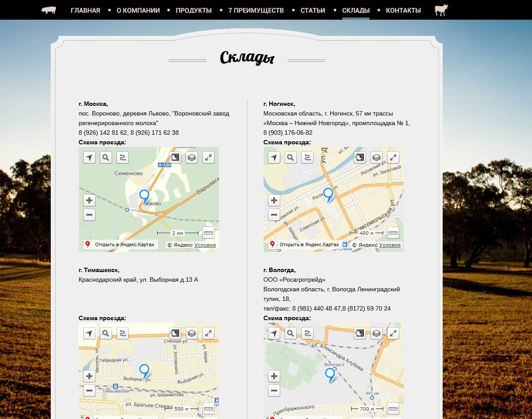Locate me on the Тимашевск map
The image size is (532, 419).
(x=89, y=333)
